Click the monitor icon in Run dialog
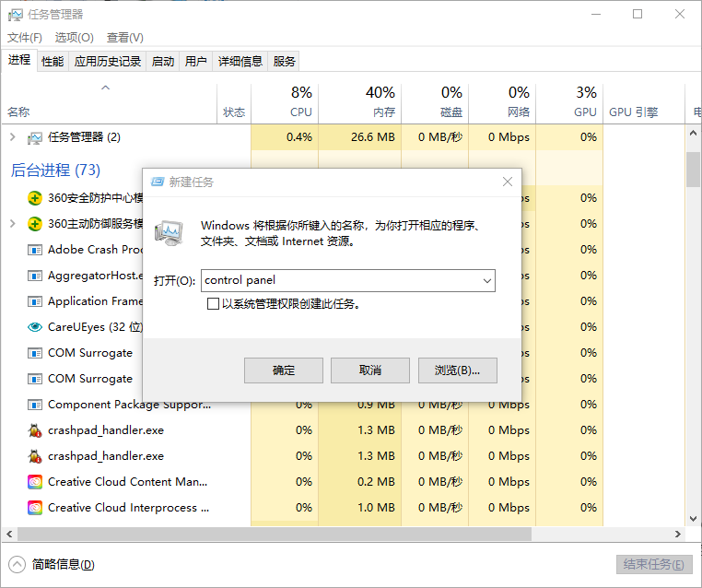 169,233
